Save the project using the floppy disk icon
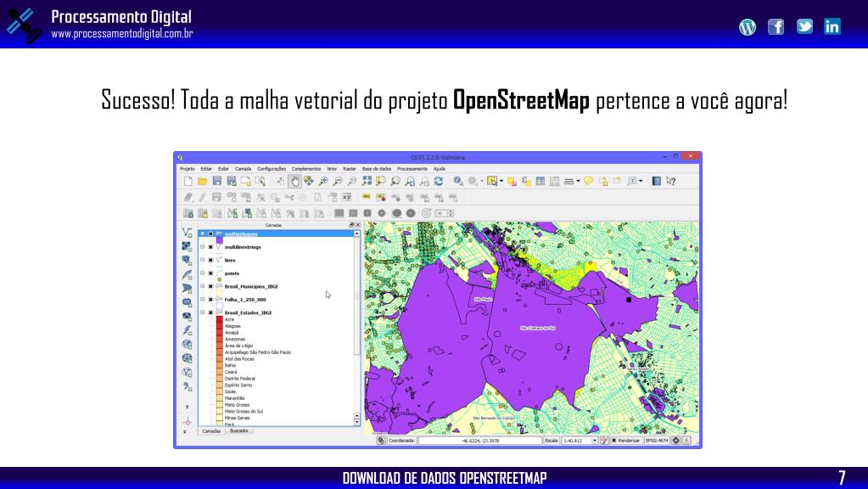Image resolution: width=868 pixels, height=489 pixels. pyautogui.click(x=217, y=181)
